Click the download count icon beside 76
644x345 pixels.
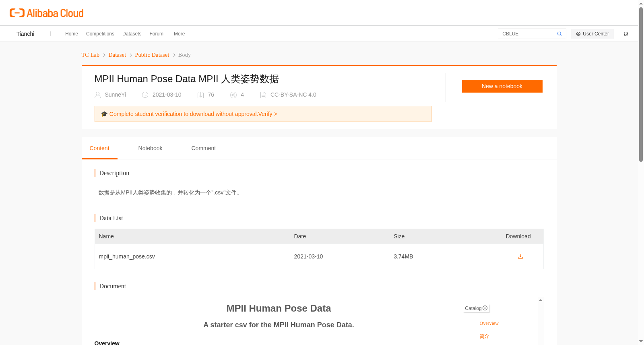pos(200,95)
